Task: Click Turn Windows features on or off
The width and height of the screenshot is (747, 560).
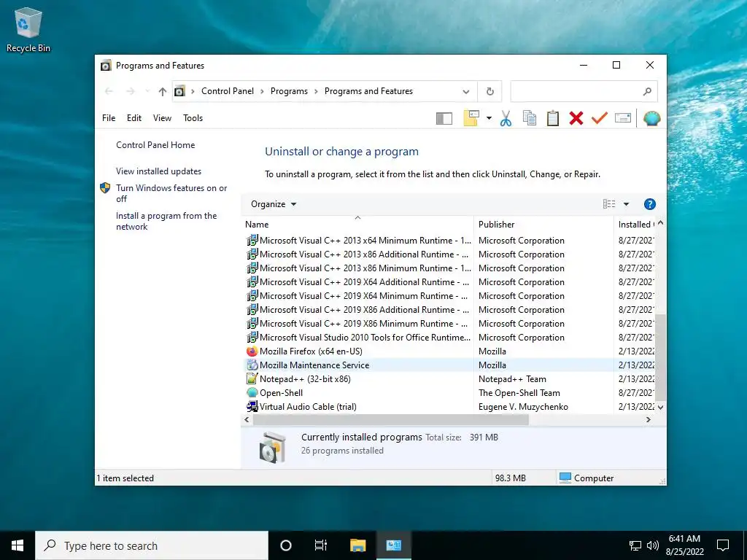Action: (171, 193)
